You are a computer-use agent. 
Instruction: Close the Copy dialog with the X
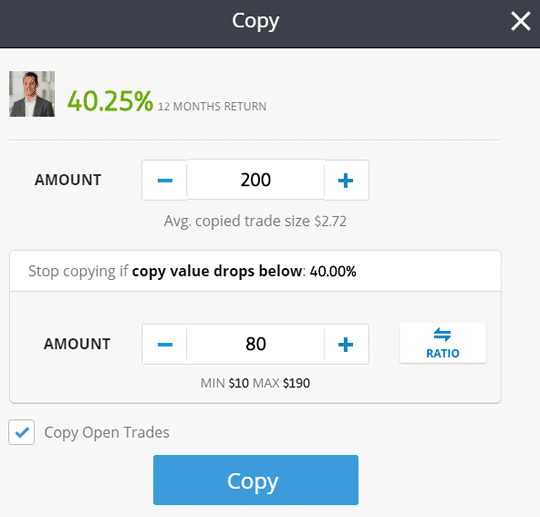click(x=520, y=21)
